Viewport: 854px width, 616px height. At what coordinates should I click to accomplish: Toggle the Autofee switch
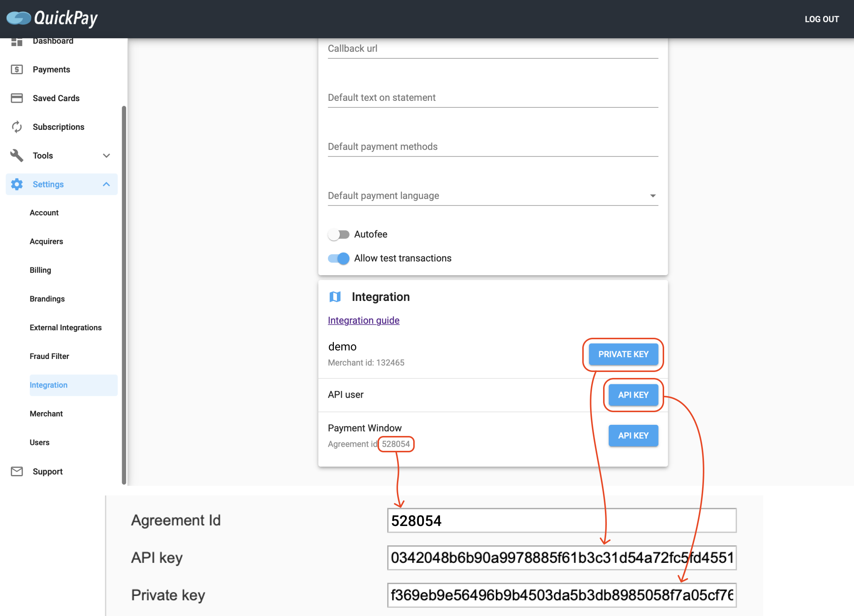(x=338, y=234)
